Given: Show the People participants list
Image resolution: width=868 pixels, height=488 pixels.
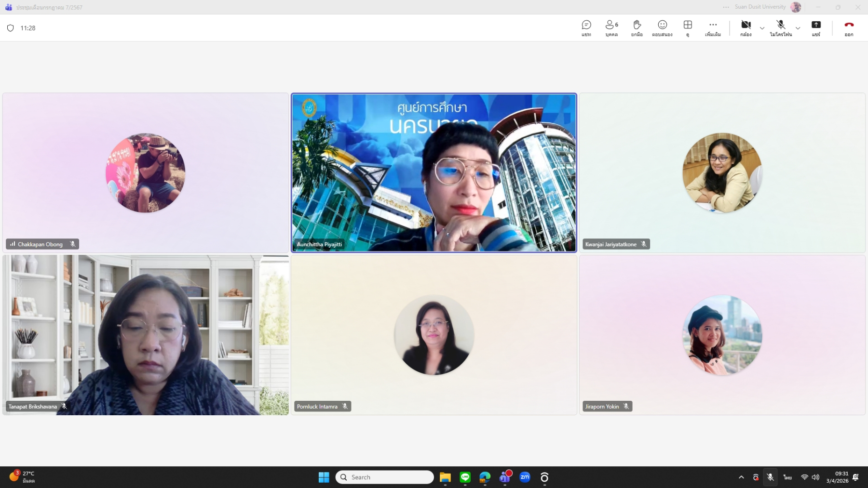Looking at the screenshot, I should pyautogui.click(x=611, y=28).
